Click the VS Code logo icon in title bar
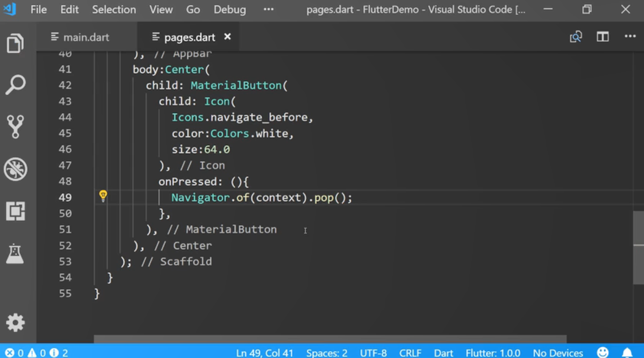644x358 pixels. [10, 9]
